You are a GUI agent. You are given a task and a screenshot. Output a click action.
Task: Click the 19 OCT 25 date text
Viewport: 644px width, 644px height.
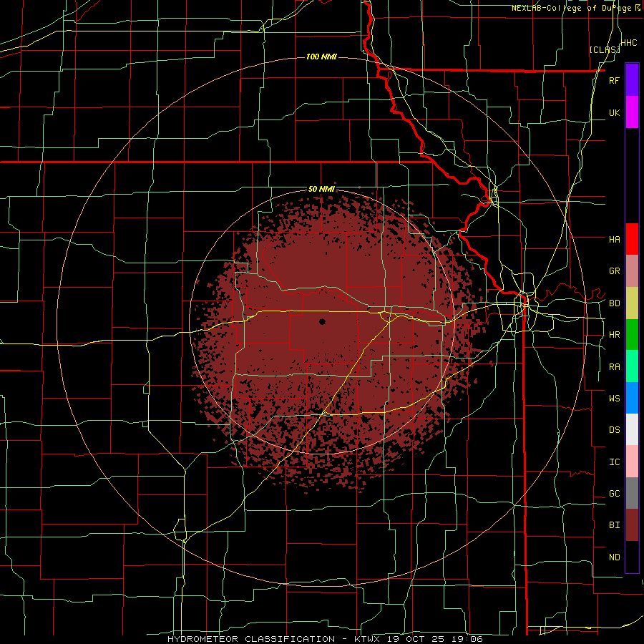(x=417, y=639)
